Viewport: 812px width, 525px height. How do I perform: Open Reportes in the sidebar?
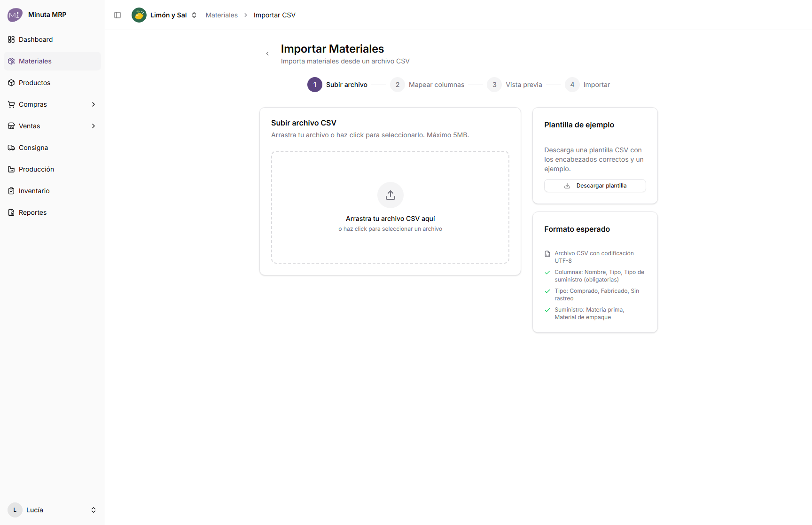point(52,212)
